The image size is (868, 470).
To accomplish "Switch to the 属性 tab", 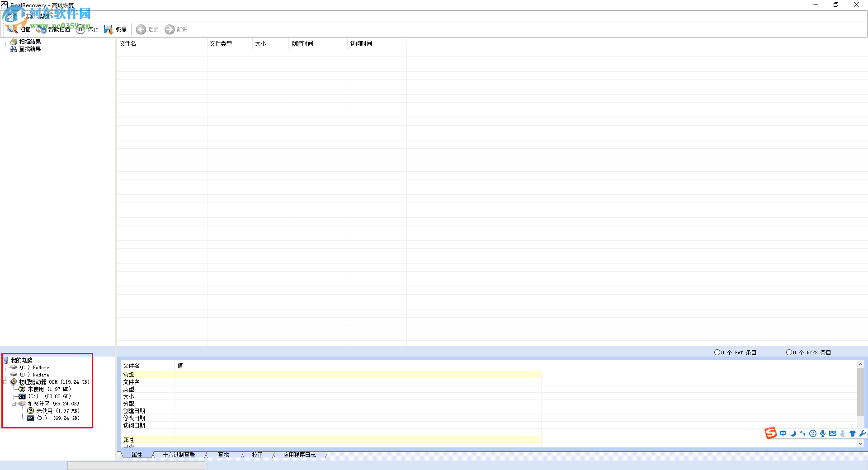I will pos(137,455).
